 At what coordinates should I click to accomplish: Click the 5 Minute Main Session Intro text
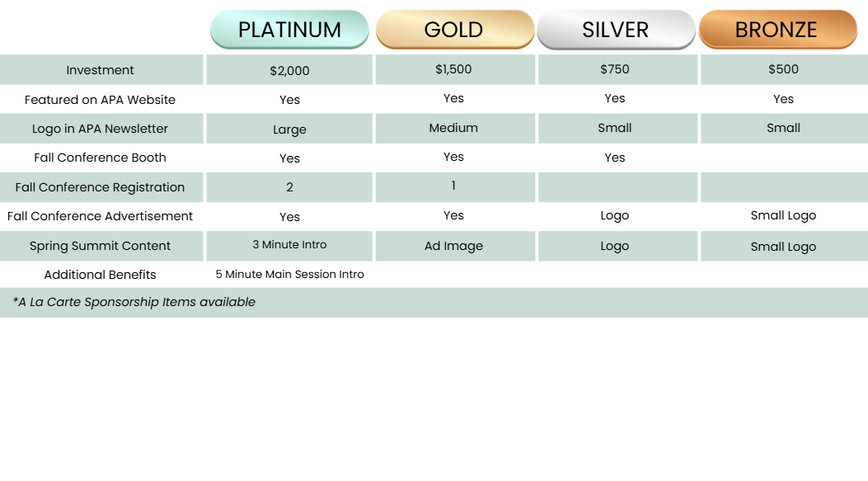point(289,274)
